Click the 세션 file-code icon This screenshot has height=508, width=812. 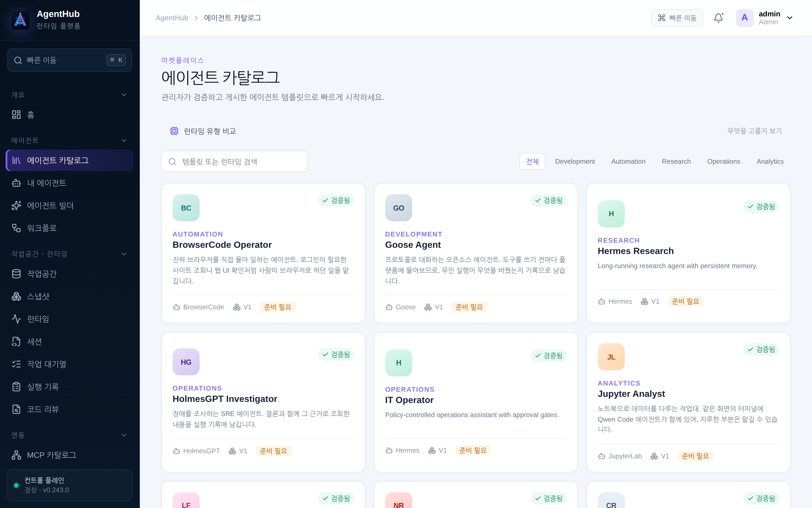click(x=16, y=341)
